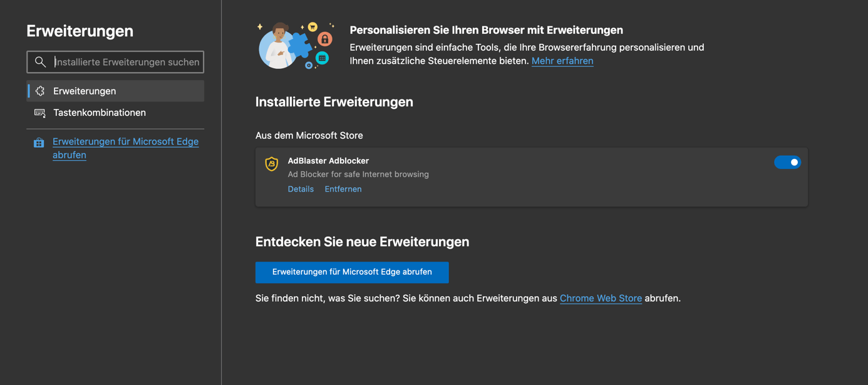The image size is (868, 385).
Task: Open the sidebar link Erweiterungen für Microsoft Edge abrufen
Action: (x=125, y=148)
